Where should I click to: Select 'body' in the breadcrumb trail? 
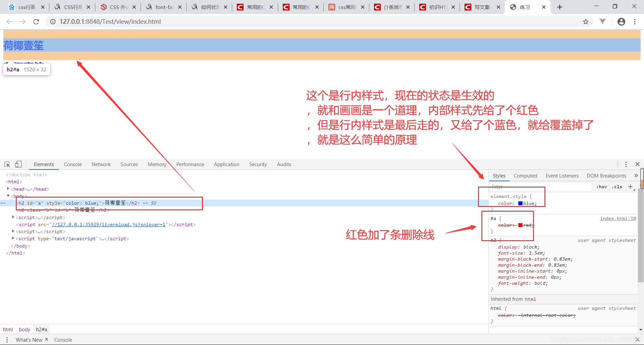[x=24, y=329]
